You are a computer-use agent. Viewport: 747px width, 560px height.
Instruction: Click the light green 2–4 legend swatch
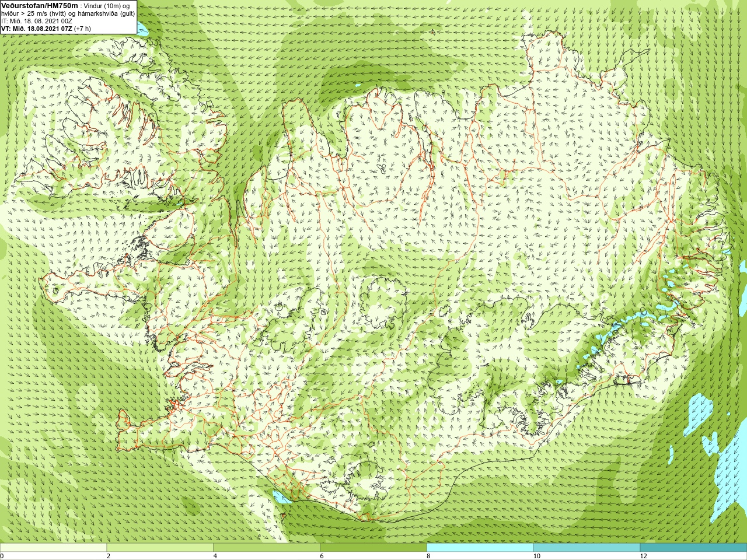tap(160, 548)
